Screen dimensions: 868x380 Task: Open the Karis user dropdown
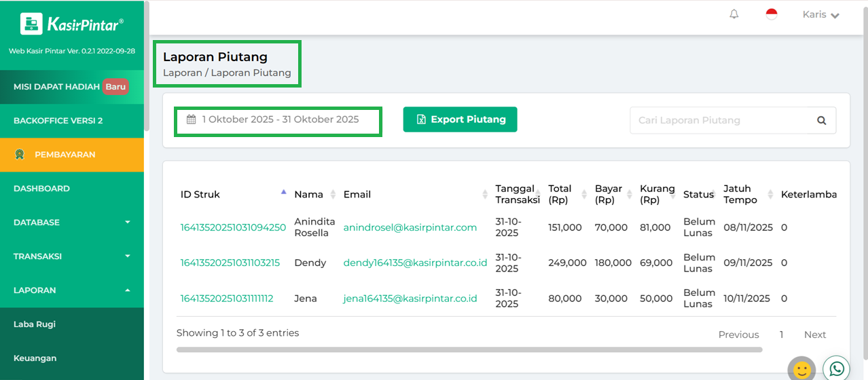coord(820,15)
